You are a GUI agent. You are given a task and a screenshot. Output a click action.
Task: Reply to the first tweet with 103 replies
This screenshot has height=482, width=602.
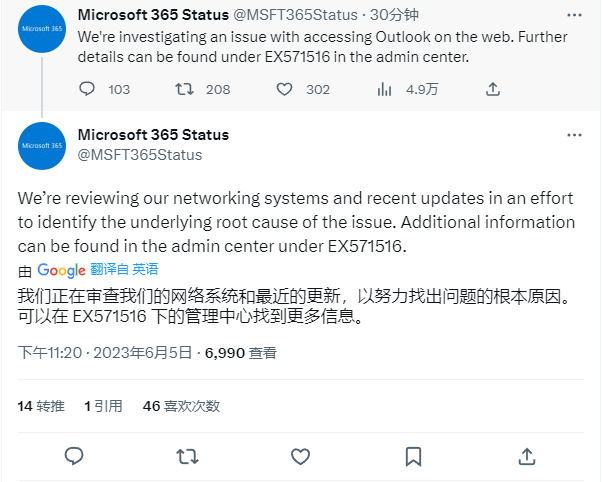[87, 89]
